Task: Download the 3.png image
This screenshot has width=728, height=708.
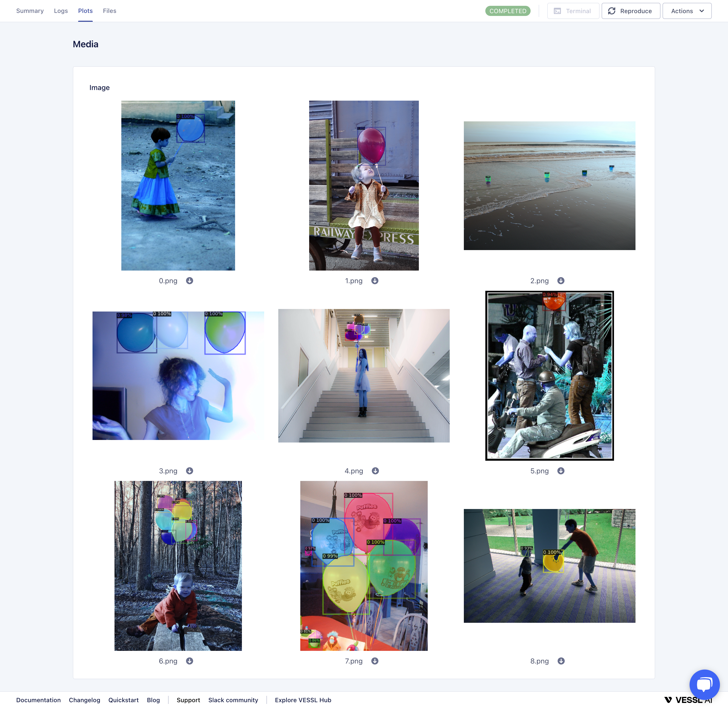Action: (x=190, y=471)
